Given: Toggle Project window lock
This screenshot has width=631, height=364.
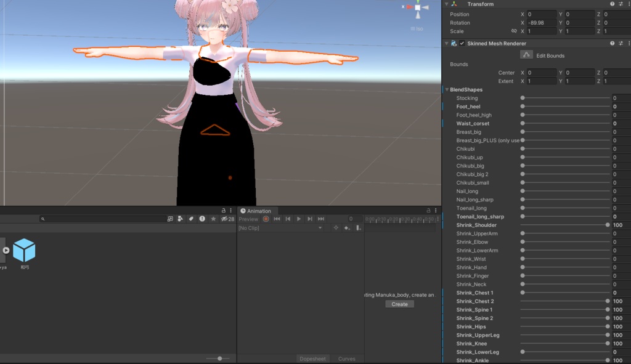Looking at the screenshot, I should click(223, 211).
